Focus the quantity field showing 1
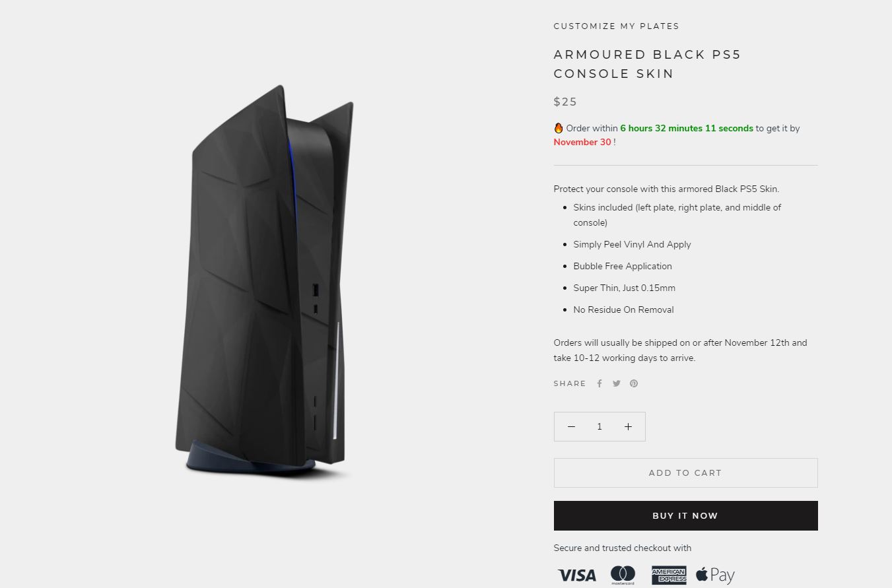 (x=600, y=427)
